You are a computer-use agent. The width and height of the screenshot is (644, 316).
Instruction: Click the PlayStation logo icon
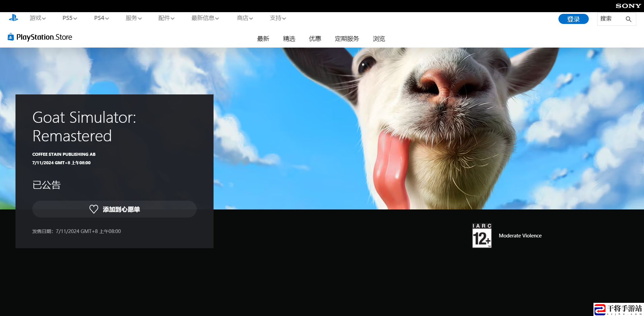pyautogui.click(x=13, y=18)
